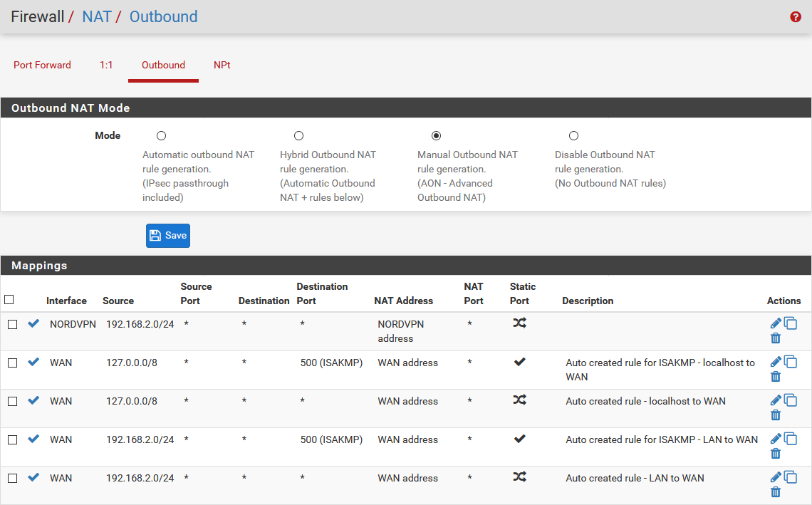The height and width of the screenshot is (505, 812).
Task: Edit the Auto created LAN to WAN rule
Action: coord(776,477)
